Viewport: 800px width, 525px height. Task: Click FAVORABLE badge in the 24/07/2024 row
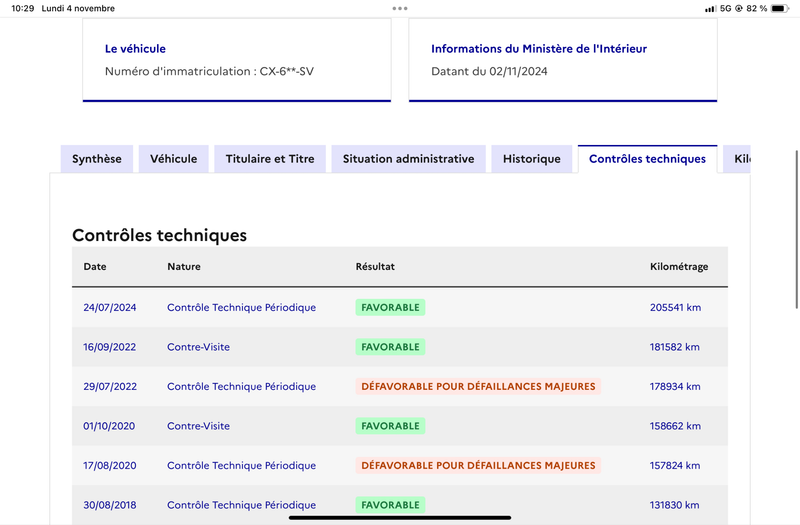tap(390, 307)
